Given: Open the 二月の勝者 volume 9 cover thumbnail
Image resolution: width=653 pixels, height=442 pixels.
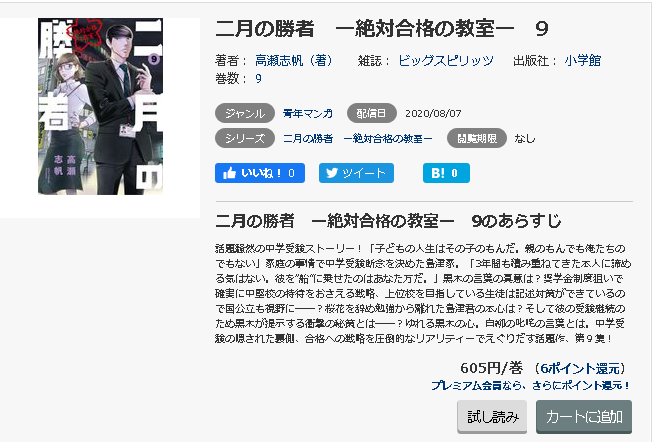Looking at the screenshot, I should click(100, 106).
